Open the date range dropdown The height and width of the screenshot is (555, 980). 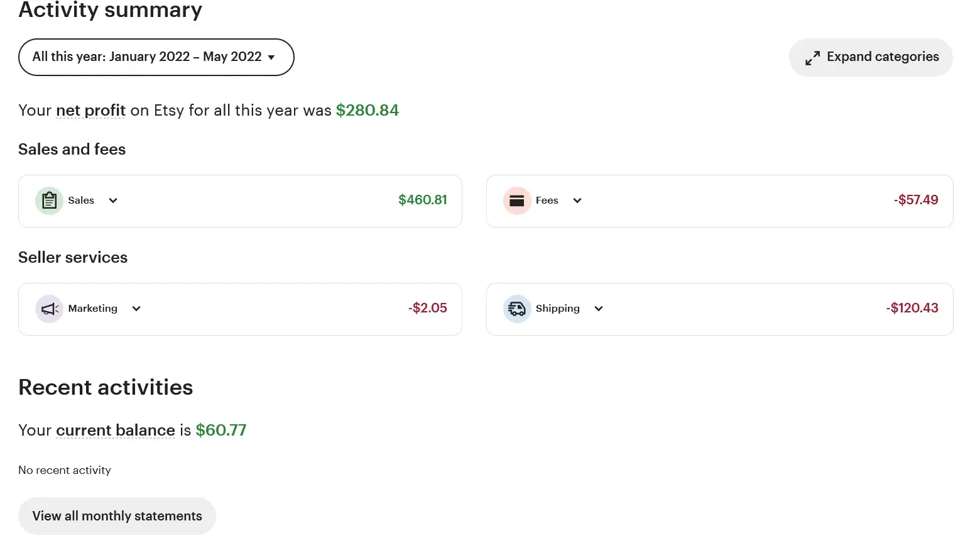coord(156,57)
